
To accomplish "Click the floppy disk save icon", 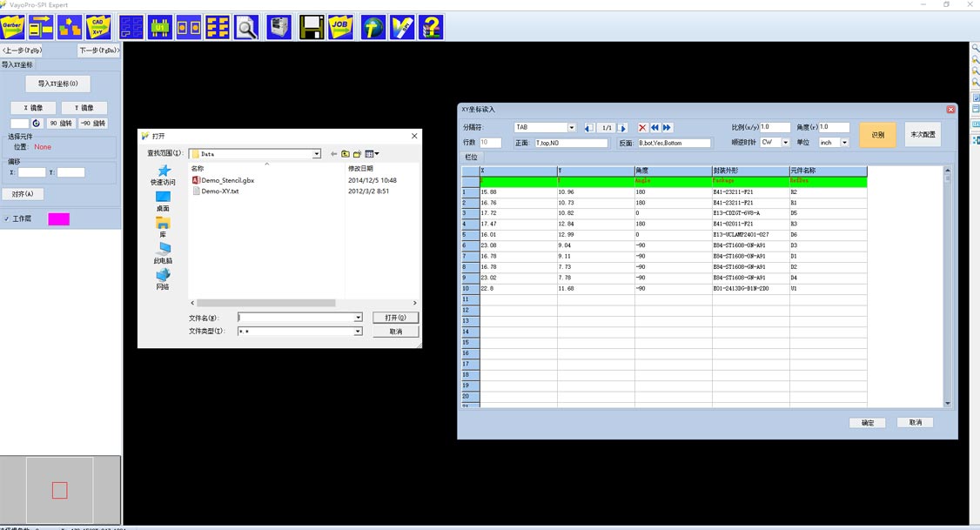I will click(x=312, y=27).
